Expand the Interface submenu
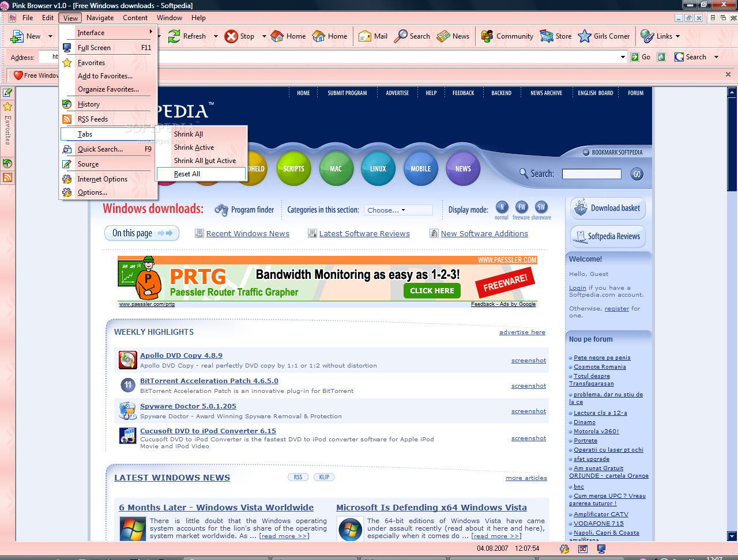Screen dimensions: 738x560 click(x=109, y=33)
